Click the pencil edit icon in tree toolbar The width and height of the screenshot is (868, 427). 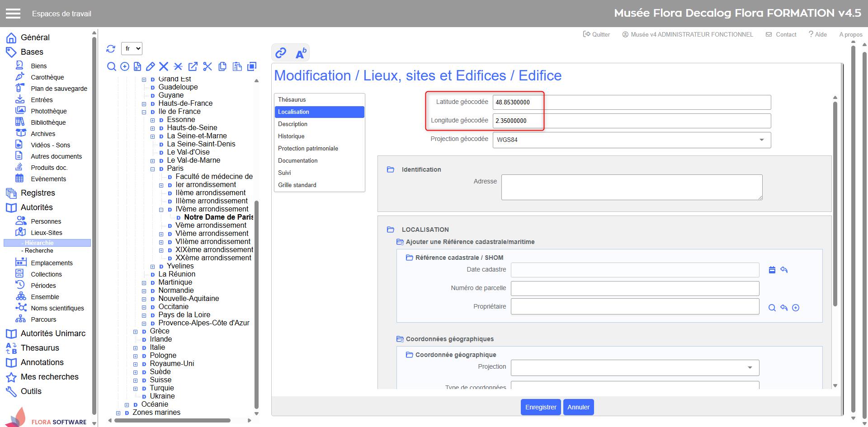click(151, 67)
